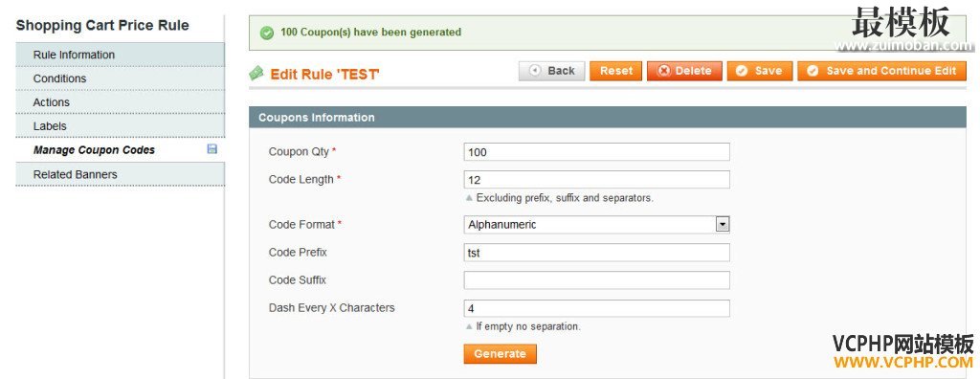Viewport: 980px width, 379px height.
Task: Click the green success checkmark icon
Action: click(x=267, y=33)
